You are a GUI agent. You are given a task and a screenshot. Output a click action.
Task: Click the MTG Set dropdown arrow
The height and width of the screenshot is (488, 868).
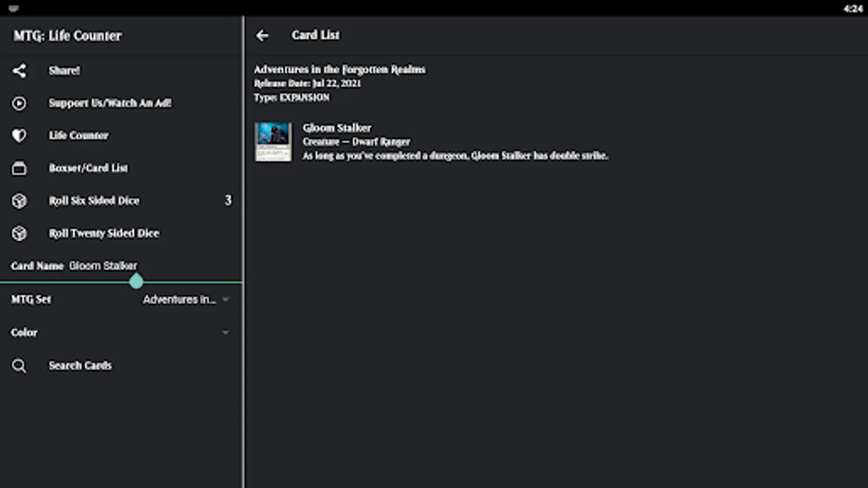[226, 299]
